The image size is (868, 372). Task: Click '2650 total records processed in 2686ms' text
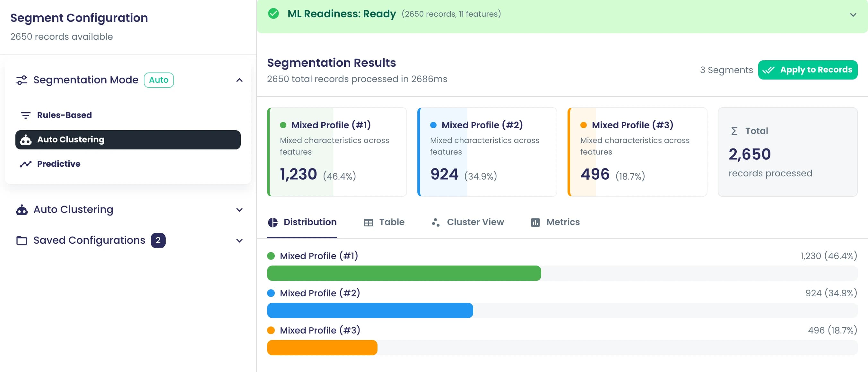pyautogui.click(x=357, y=79)
